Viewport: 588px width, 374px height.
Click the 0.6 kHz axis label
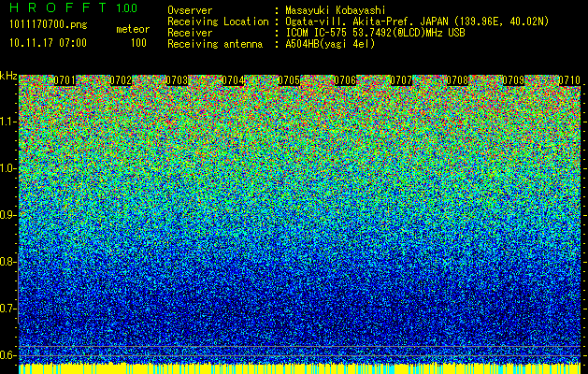(x=8, y=355)
